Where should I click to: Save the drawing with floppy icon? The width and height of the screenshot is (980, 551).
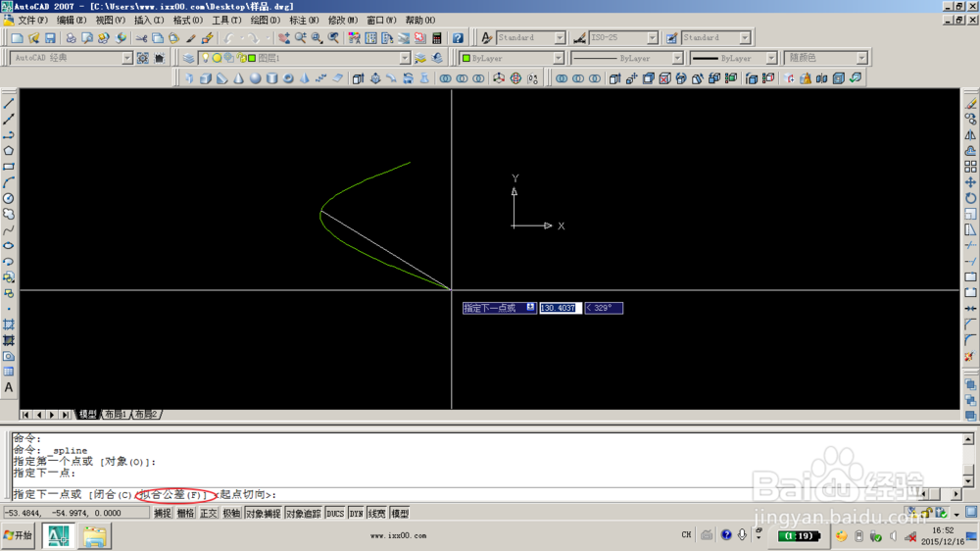tap(50, 38)
